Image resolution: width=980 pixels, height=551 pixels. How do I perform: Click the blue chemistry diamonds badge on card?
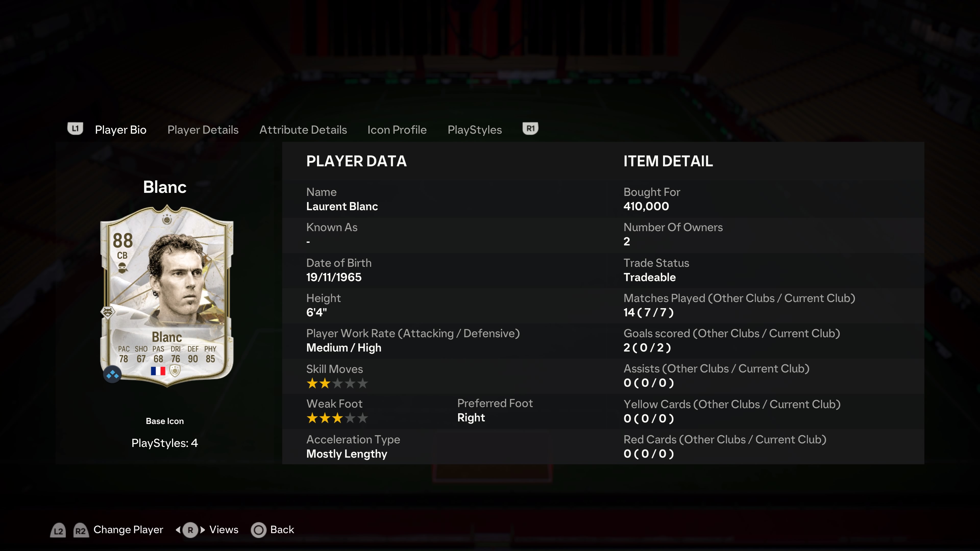pyautogui.click(x=112, y=375)
